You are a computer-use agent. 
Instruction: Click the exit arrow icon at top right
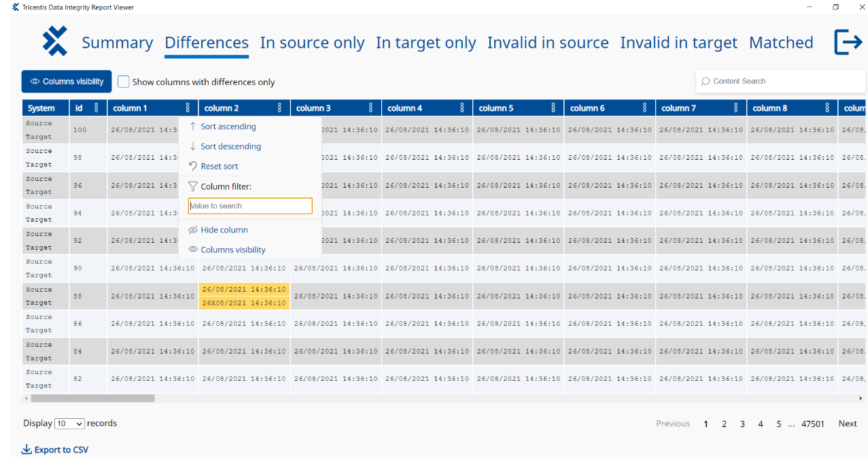pyautogui.click(x=848, y=42)
